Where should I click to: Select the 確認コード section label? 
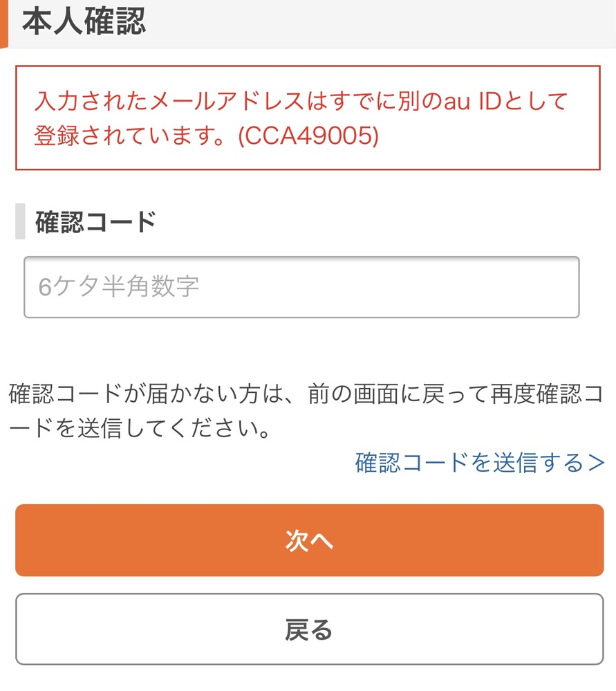pos(95,222)
